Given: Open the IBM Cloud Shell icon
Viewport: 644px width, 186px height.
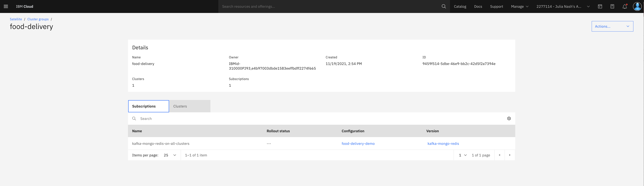Looking at the screenshot, I should [600, 7].
